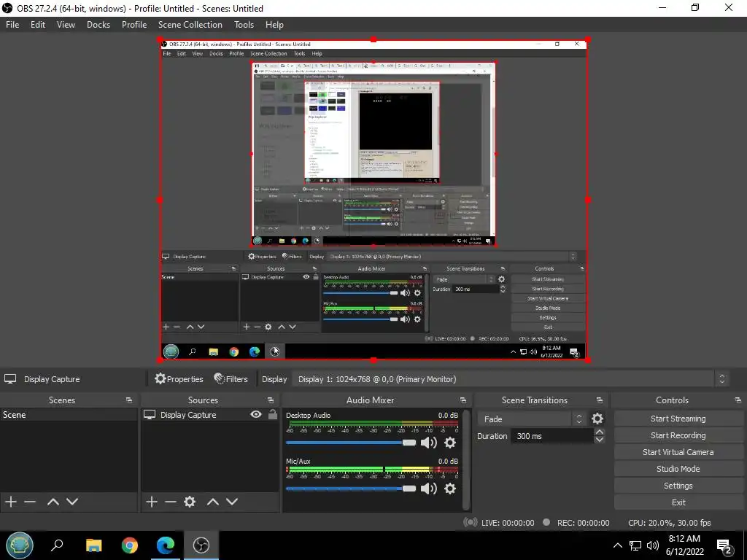Remove selected source with minus icon
Image resolution: width=747 pixels, height=560 pixels.
pos(171,502)
